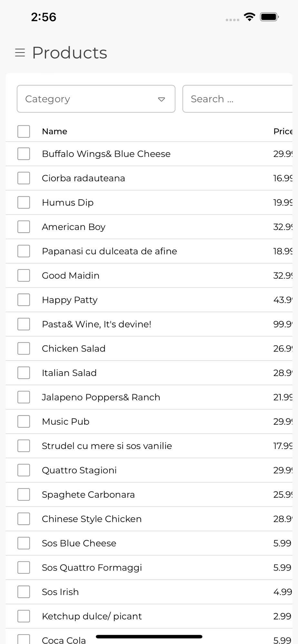This screenshot has height=644, width=298.
Task: Tap the battery status icon
Action: click(x=269, y=17)
